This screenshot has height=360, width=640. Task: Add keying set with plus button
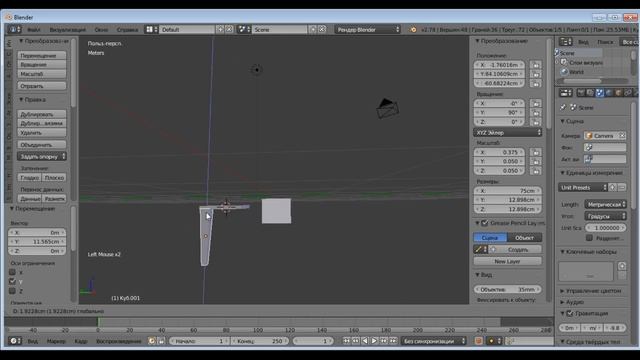tap(622, 267)
